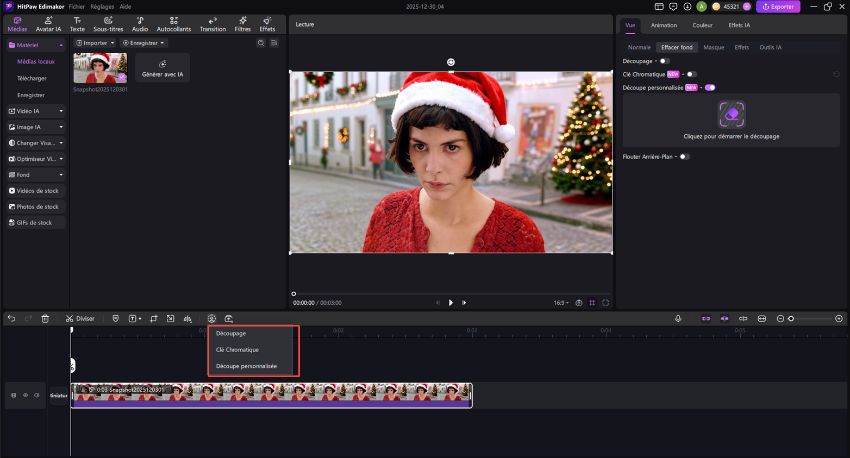Expand the Importer dropdown
The image size is (850, 458).
(x=96, y=43)
